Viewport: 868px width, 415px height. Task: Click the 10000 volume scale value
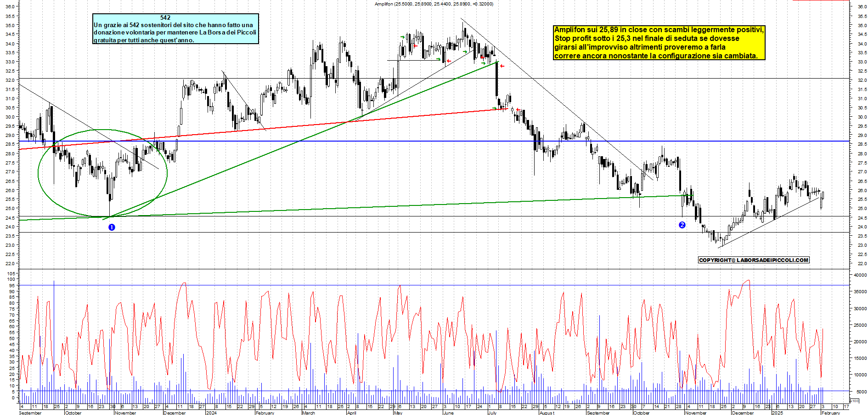pyautogui.click(x=860, y=375)
